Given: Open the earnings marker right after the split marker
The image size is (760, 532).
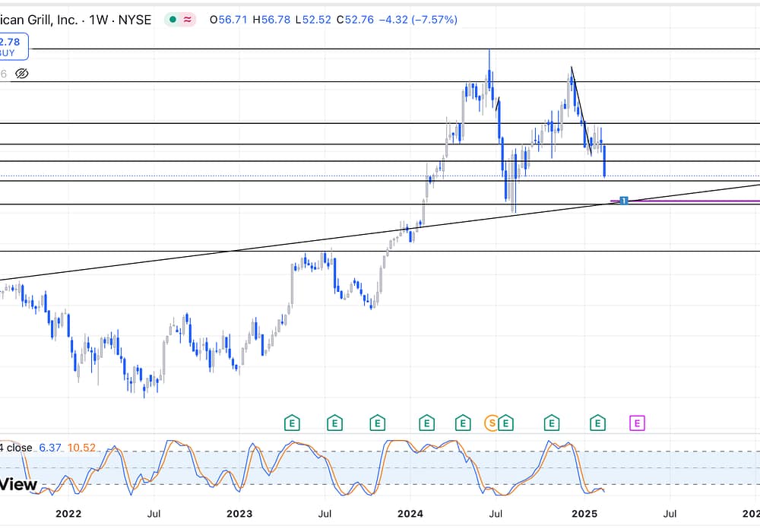Looking at the screenshot, I should (x=506, y=423).
